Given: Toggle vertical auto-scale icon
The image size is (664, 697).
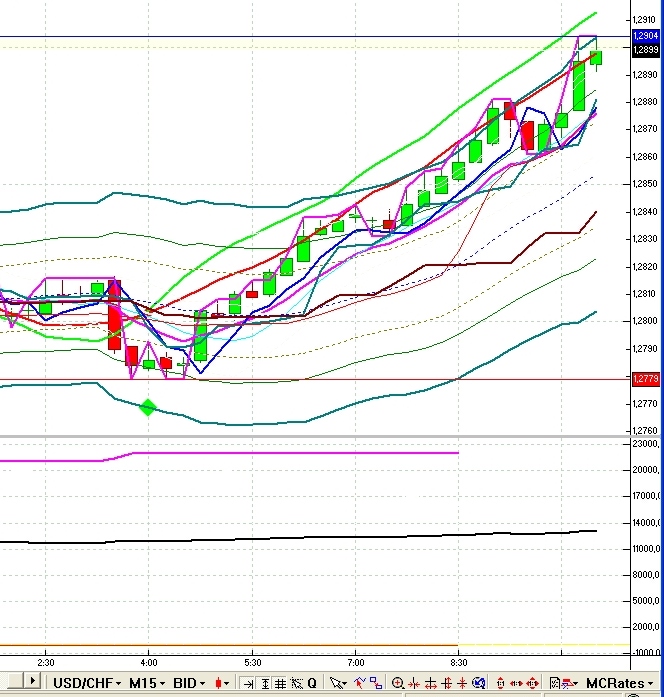Looking at the screenshot, I should click(265, 683).
